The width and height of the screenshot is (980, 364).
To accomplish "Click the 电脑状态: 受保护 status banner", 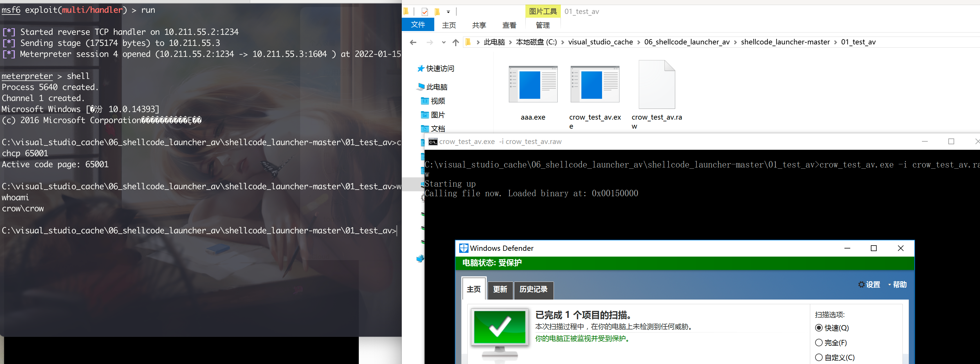I will tap(685, 263).
